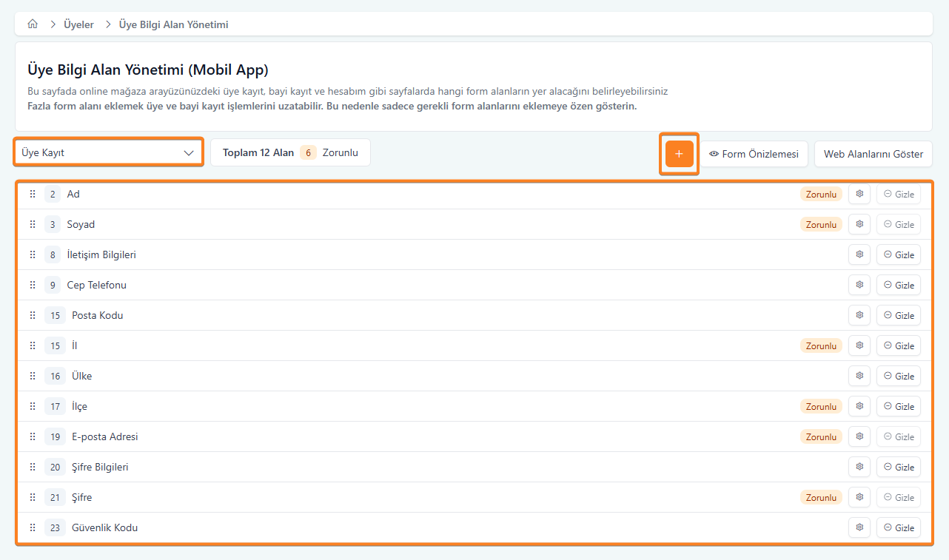Open settings gear for E-posta Adresi field

point(859,437)
